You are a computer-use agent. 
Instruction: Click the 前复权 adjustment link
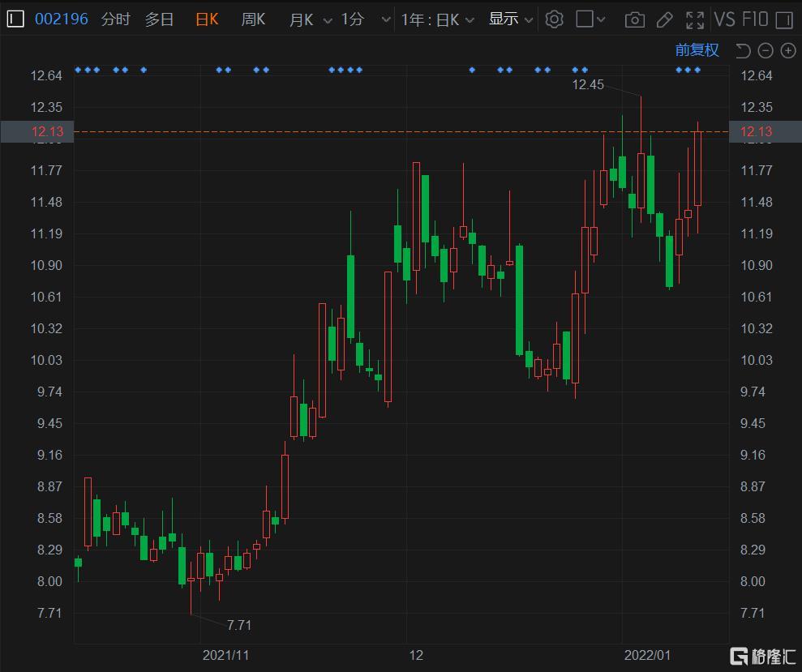click(697, 49)
